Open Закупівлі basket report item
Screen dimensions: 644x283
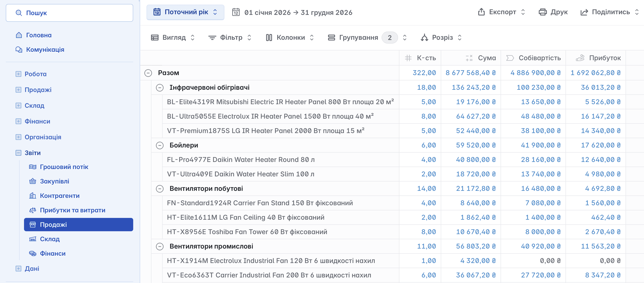point(54,181)
